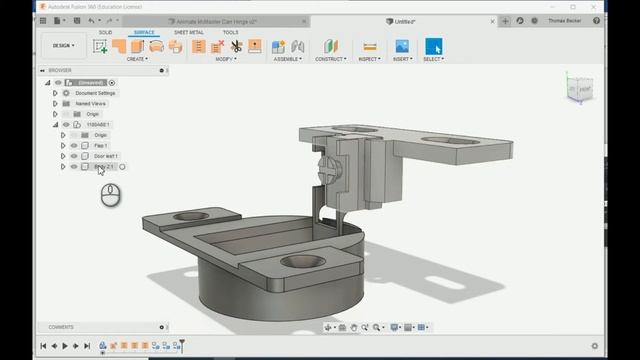
Task: Click the Extend tool after the scissors
Action: pyautogui.click(x=255, y=47)
